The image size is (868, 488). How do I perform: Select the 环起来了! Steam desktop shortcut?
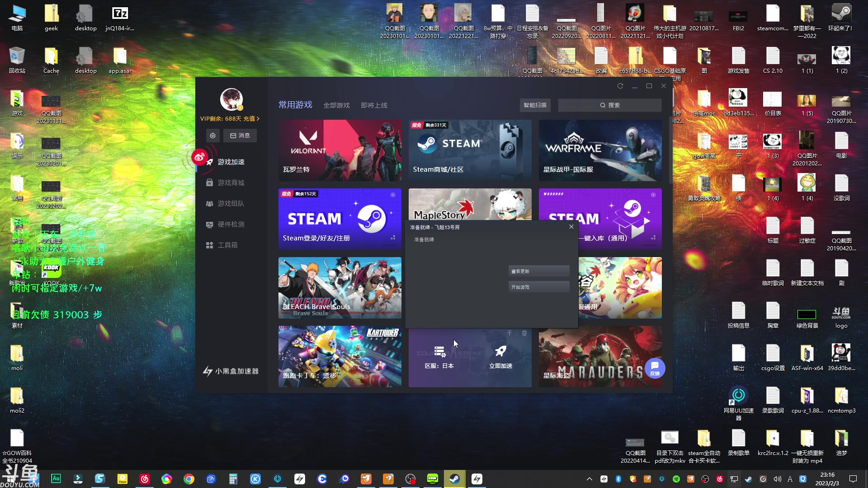[x=841, y=18]
